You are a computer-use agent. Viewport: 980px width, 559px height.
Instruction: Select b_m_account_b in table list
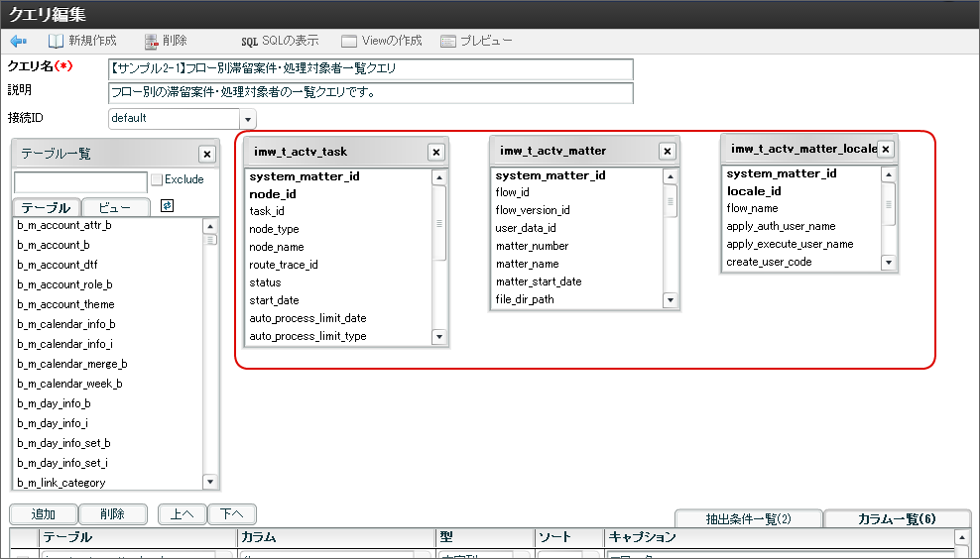click(54, 245)
